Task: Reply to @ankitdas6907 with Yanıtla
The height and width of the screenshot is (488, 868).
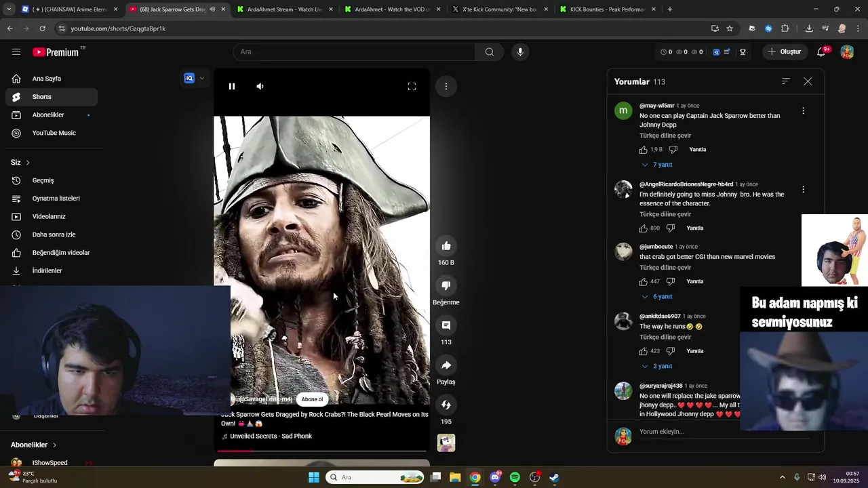Action: tap(695, 351)
